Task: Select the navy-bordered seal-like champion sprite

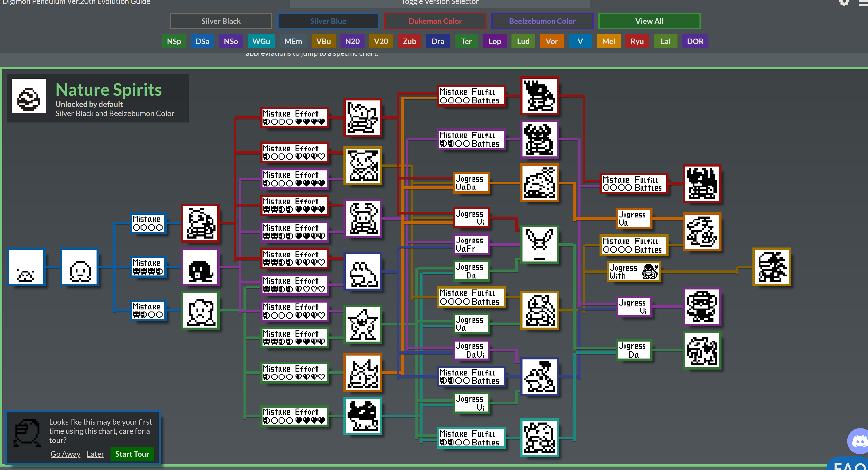Action: (363, 271)
